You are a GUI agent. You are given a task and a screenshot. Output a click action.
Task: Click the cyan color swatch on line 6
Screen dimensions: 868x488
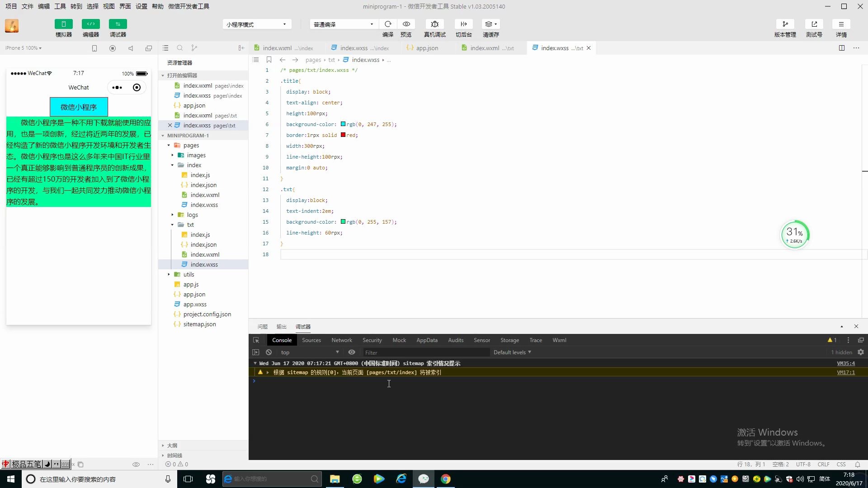343,124
